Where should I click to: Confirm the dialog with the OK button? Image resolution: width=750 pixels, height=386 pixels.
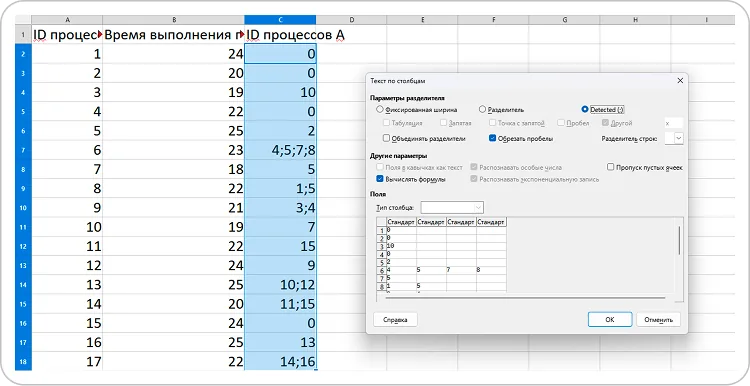tap(610, 320)
